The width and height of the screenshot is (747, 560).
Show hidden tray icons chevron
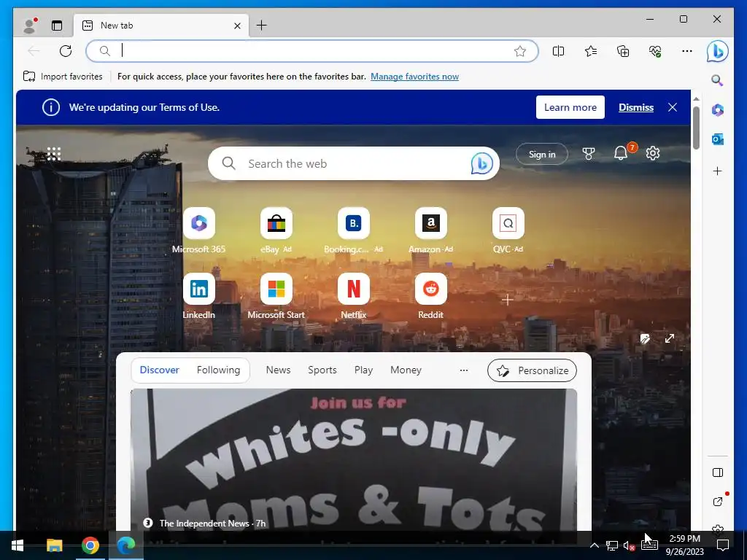594,545
